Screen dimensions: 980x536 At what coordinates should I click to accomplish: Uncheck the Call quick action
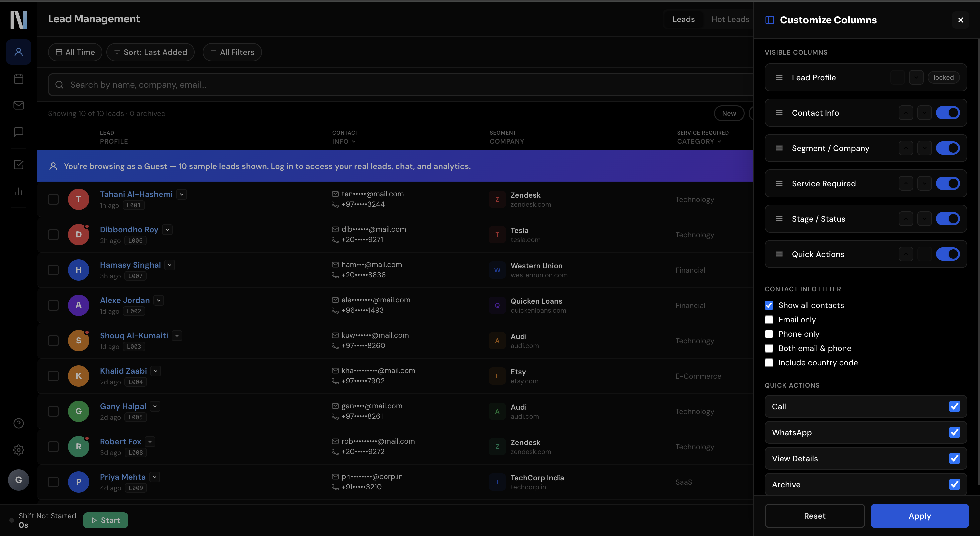pos(954,406)
